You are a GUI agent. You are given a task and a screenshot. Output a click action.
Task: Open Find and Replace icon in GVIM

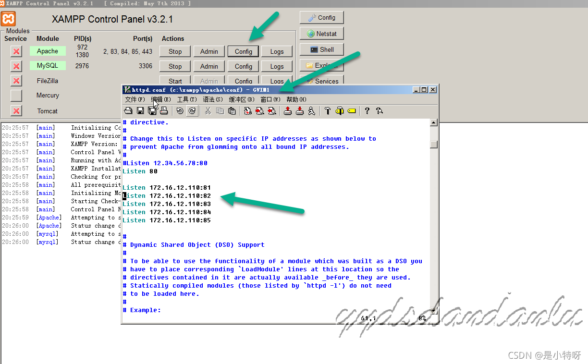(x=248, y=111)
